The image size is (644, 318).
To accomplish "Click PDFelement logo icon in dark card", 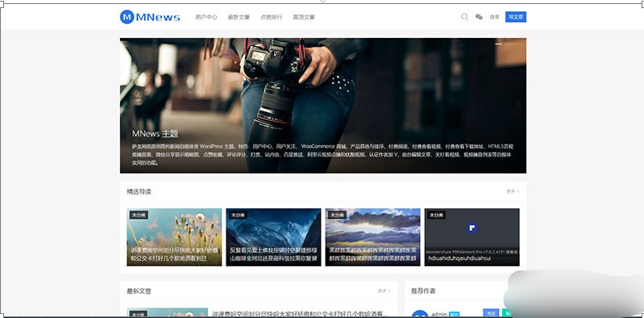I will coord(472,228).
